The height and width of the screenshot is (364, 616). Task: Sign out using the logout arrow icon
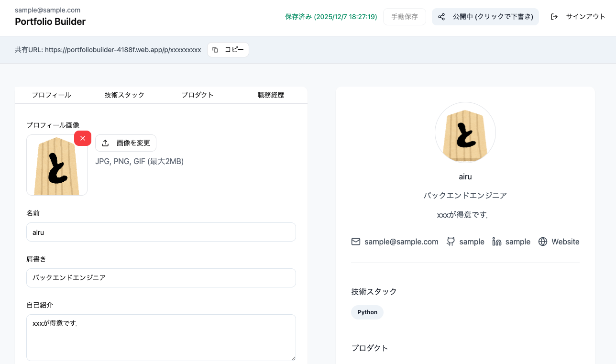(x=554, y=16)
